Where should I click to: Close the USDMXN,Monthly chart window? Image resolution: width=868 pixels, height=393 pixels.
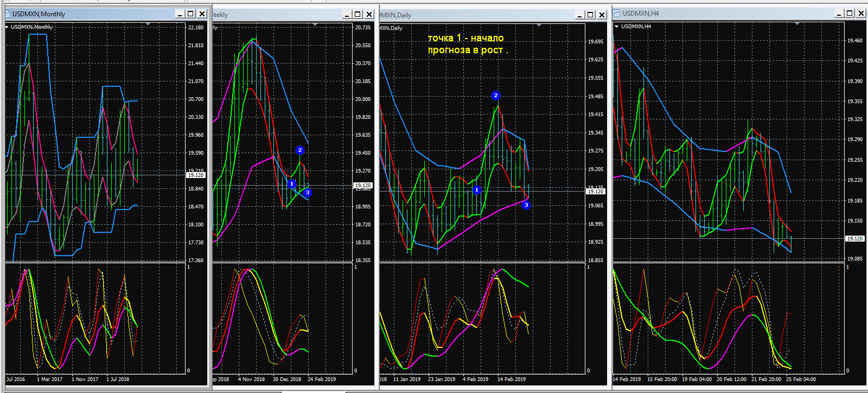point(202,14)
